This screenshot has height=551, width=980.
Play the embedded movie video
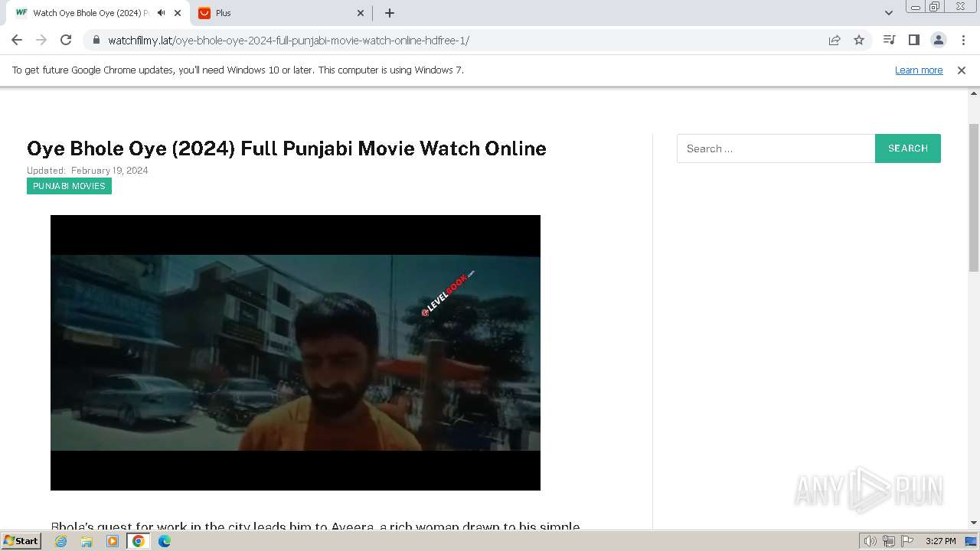coord(296,353)
